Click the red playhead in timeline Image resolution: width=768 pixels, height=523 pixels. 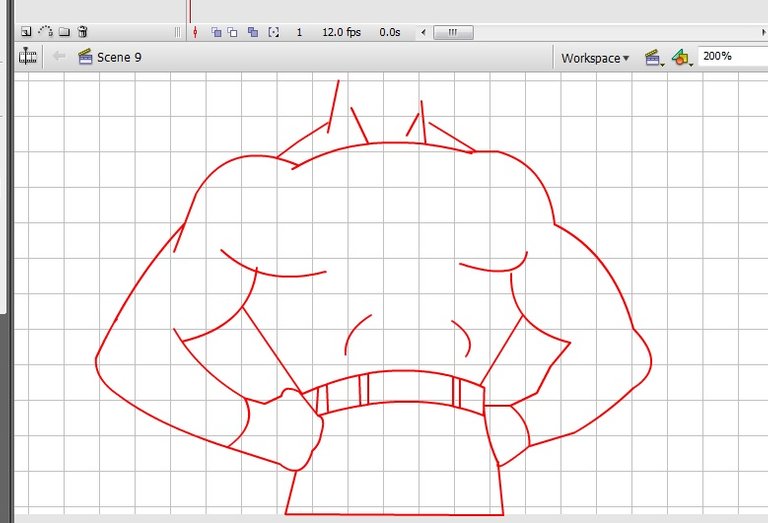190,12
